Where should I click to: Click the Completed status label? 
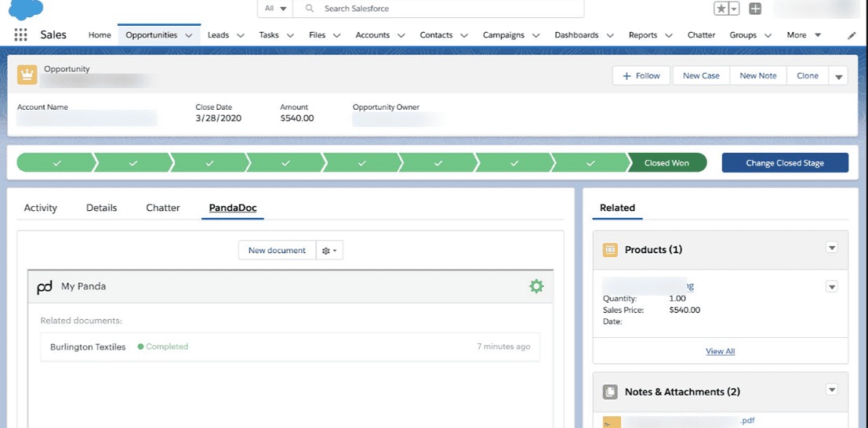click(163, 346)
